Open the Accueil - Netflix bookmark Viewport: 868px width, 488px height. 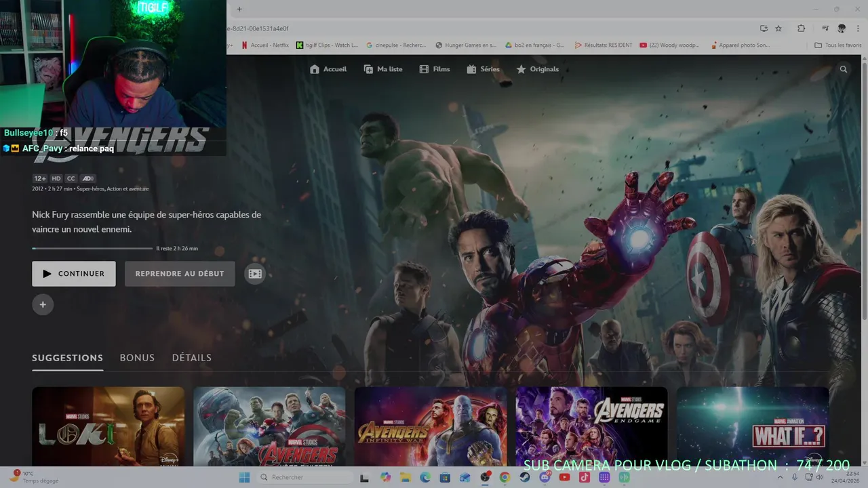pos(265,45)
